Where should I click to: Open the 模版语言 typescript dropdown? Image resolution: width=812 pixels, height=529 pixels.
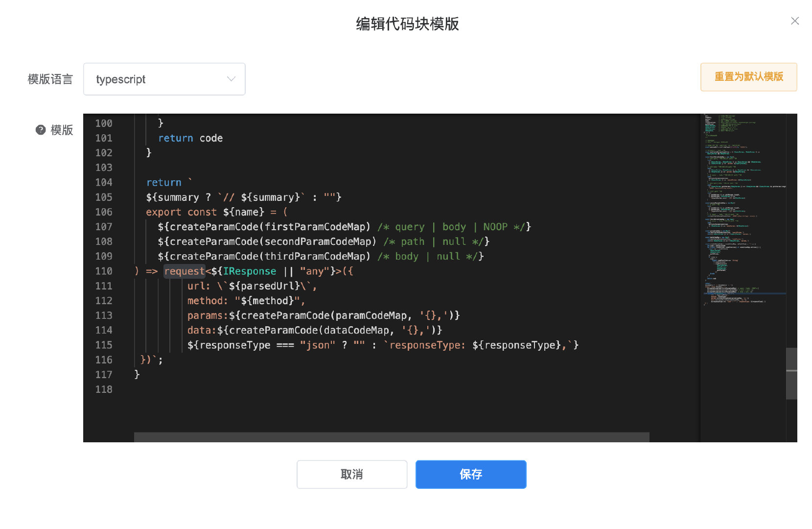[x=164, y=79]
